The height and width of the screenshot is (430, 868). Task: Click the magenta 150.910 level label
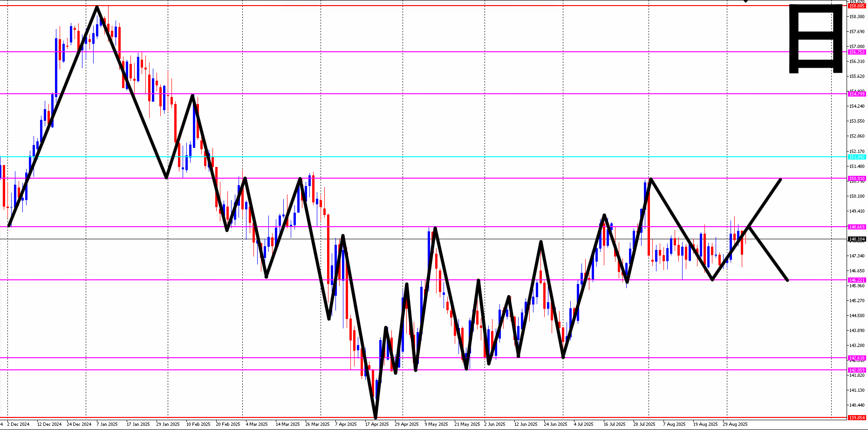[857, 178]
